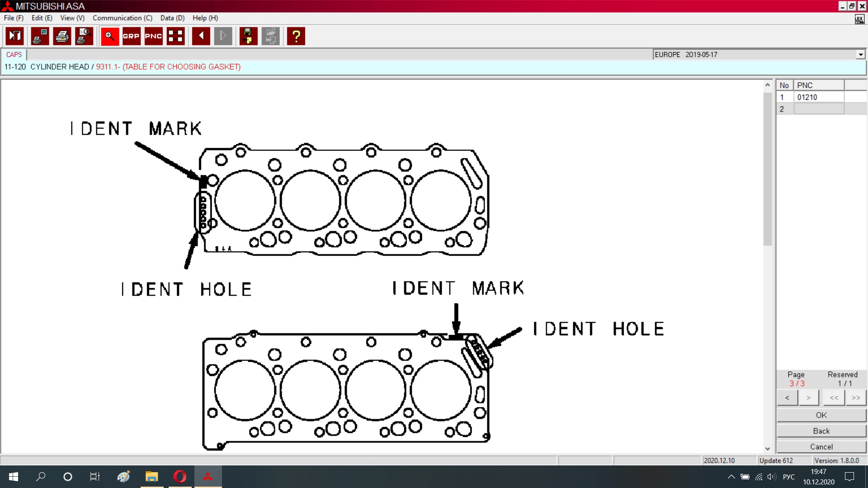Click the printer setup icon
868x488 pixels.
[40, 36]
